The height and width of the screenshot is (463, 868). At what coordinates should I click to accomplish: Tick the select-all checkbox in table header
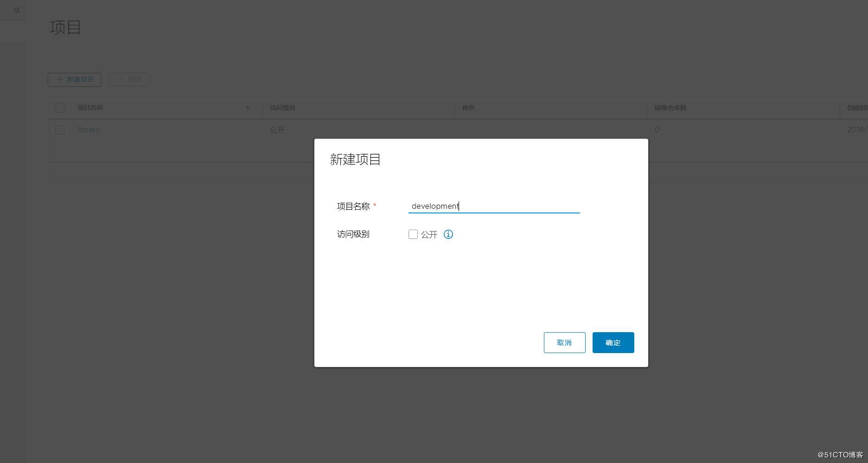(x=60, y=108)
